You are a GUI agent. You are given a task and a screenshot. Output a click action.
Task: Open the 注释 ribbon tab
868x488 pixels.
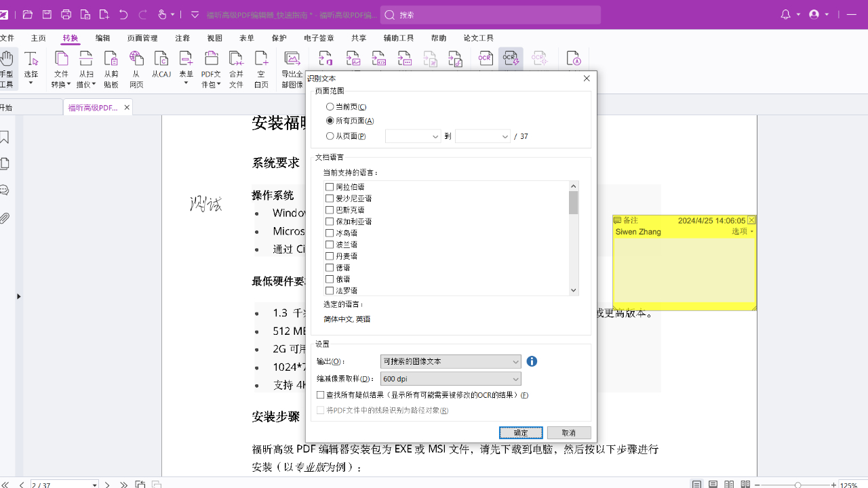coord(182,38)
